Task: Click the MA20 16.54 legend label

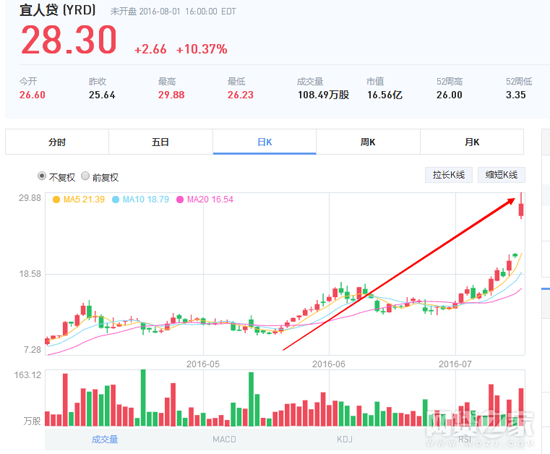Action: click(x=210, y=200)
